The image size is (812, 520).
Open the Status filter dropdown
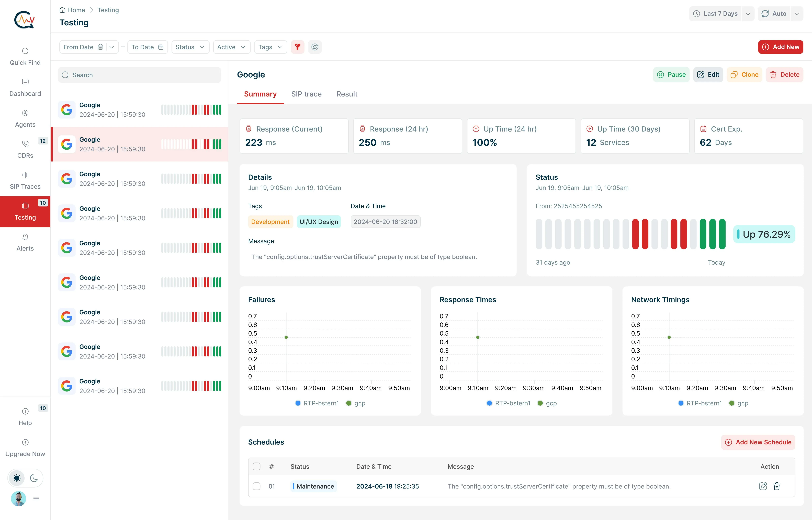tap(190, 47)
